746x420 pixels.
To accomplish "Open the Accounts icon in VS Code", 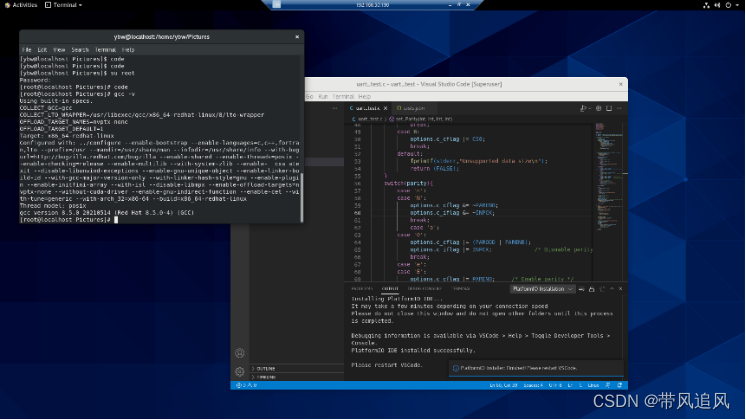I will 240,353.
